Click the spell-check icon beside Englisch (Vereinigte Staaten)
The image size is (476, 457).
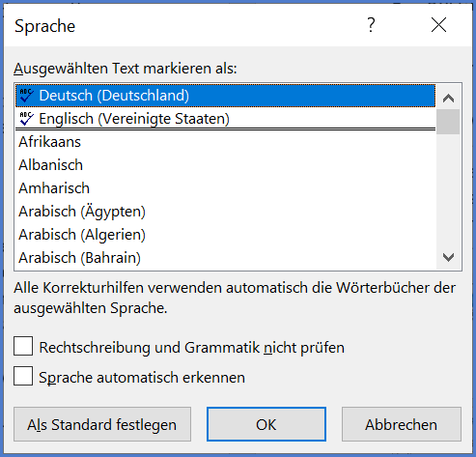click(26, 119)
